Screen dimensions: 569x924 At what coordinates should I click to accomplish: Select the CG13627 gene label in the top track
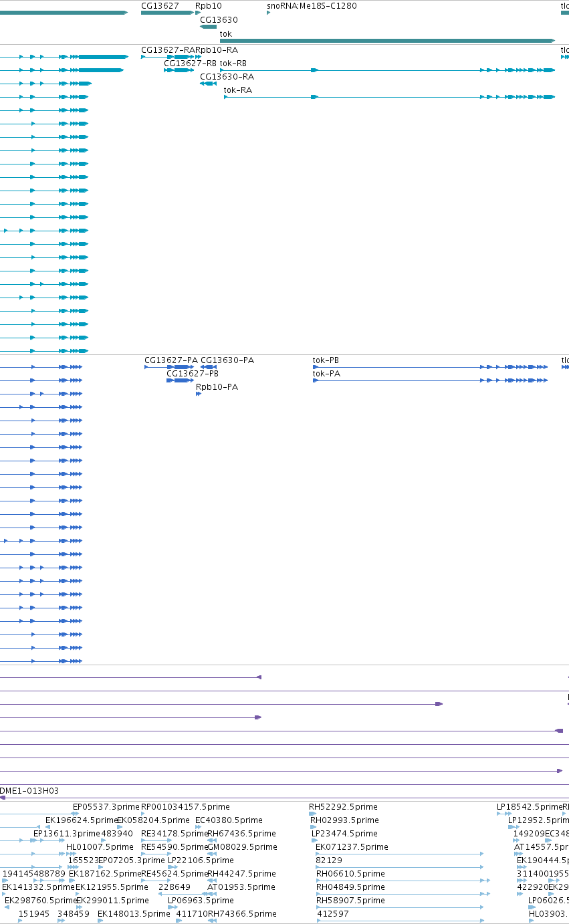pyautogui.click(x=160, y=5)
